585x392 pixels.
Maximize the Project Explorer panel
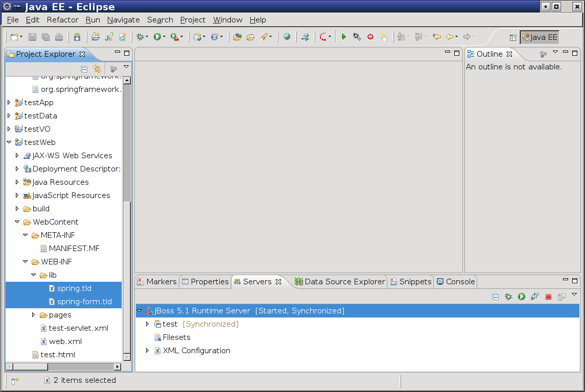pos(127,53)
